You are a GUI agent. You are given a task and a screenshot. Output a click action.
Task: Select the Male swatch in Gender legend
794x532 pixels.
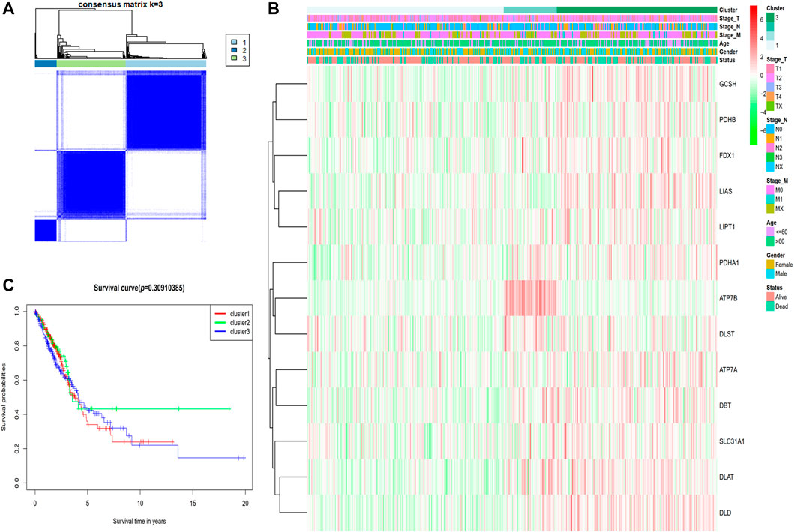(770, 273)
